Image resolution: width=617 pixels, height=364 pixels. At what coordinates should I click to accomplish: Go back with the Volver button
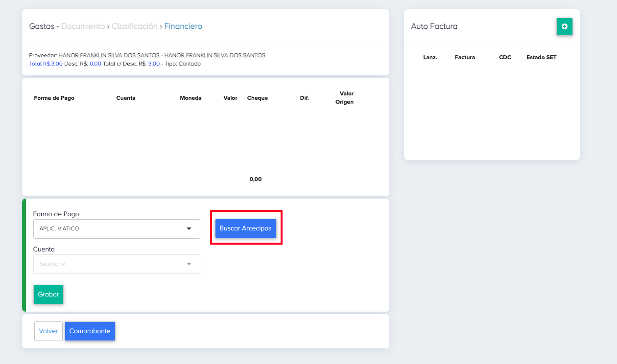click(x=48, y=331)
